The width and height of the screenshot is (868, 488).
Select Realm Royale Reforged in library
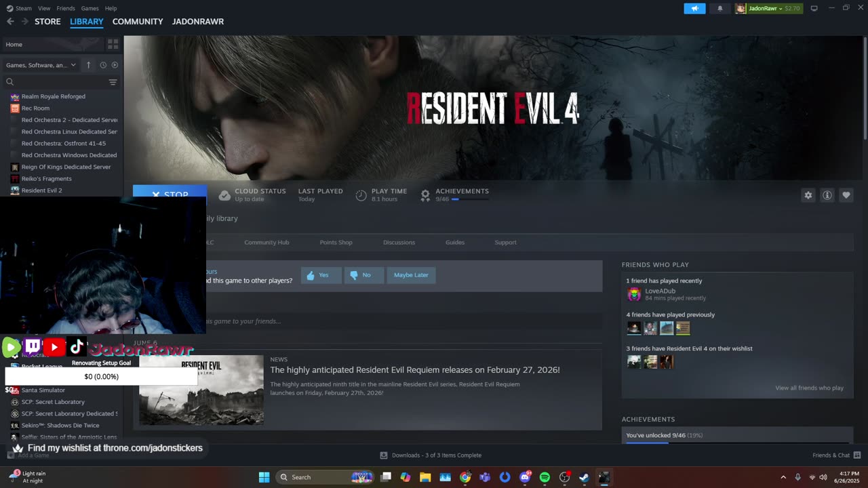click(53, 96)
